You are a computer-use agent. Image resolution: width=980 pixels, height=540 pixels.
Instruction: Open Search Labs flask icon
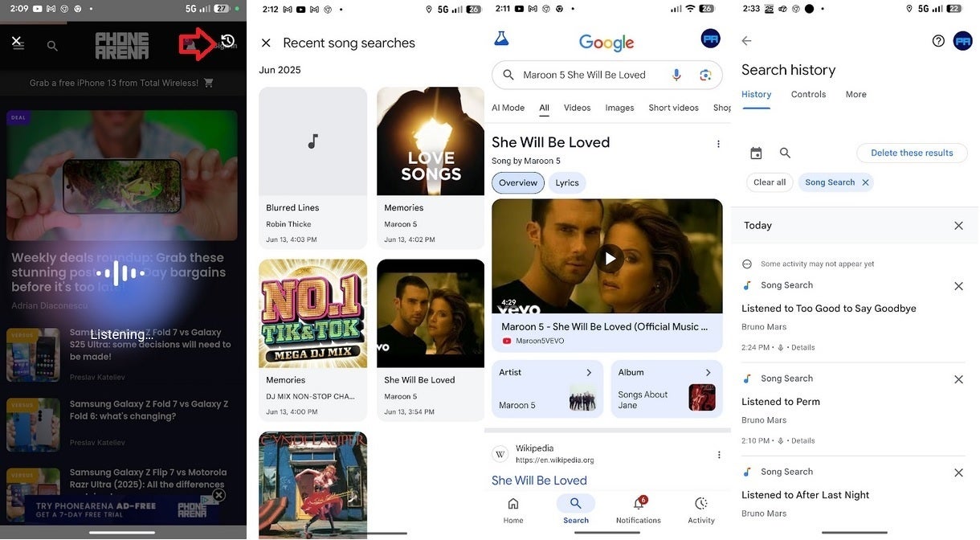coord(502,39)
